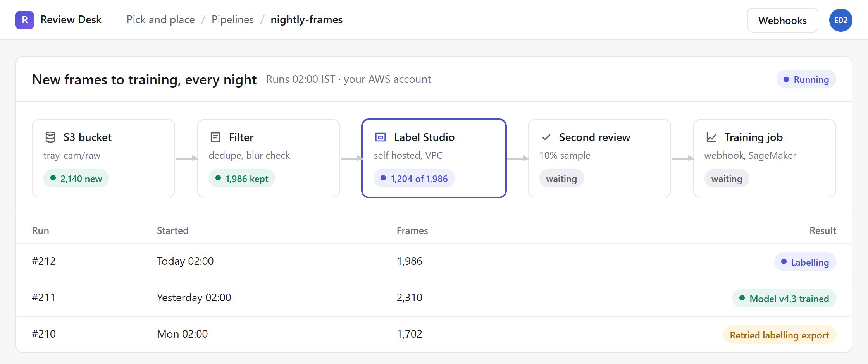Click the 10% sample subtitle

click(565, 156)
